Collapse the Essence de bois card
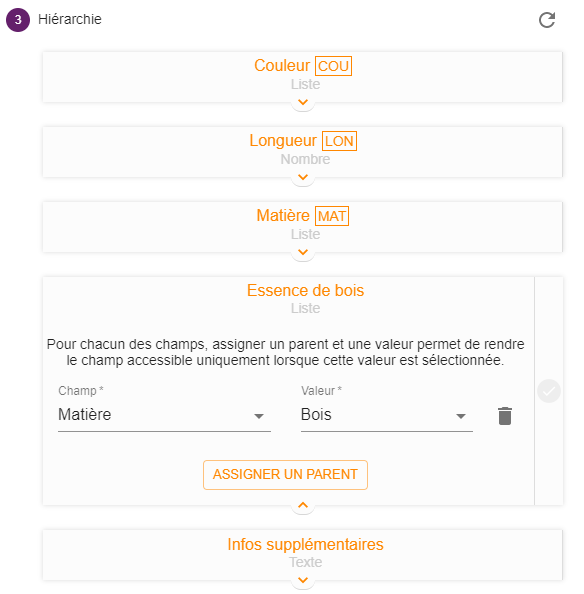 coord(303,505)
